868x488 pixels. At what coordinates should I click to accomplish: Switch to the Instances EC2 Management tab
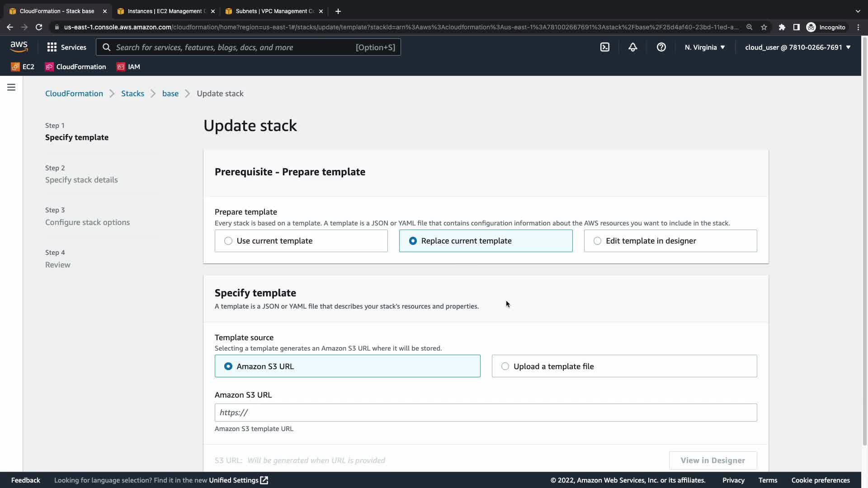click(x=165, y=11)
